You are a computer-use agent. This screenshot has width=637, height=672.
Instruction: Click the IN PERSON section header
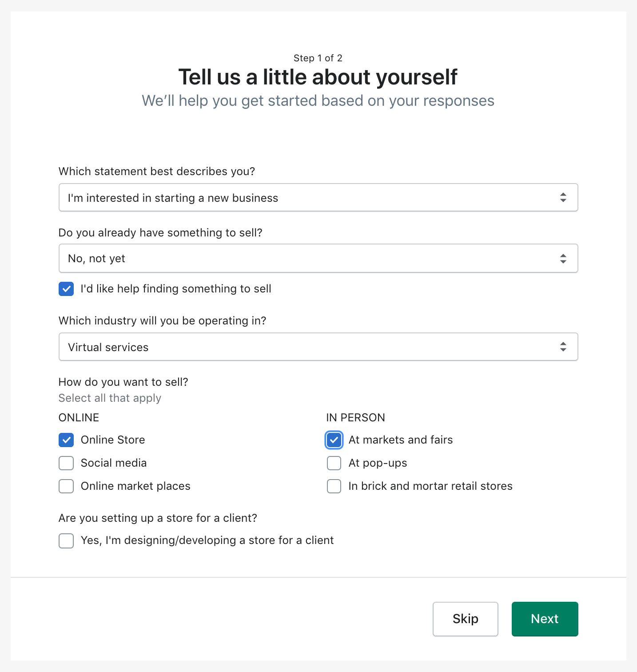pos(355,417)
